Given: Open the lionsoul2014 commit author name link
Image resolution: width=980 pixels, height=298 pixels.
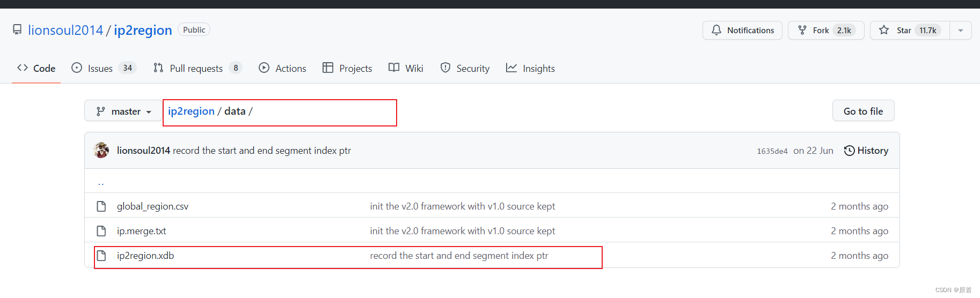Looking at the screenshot, I should [143, 151].
